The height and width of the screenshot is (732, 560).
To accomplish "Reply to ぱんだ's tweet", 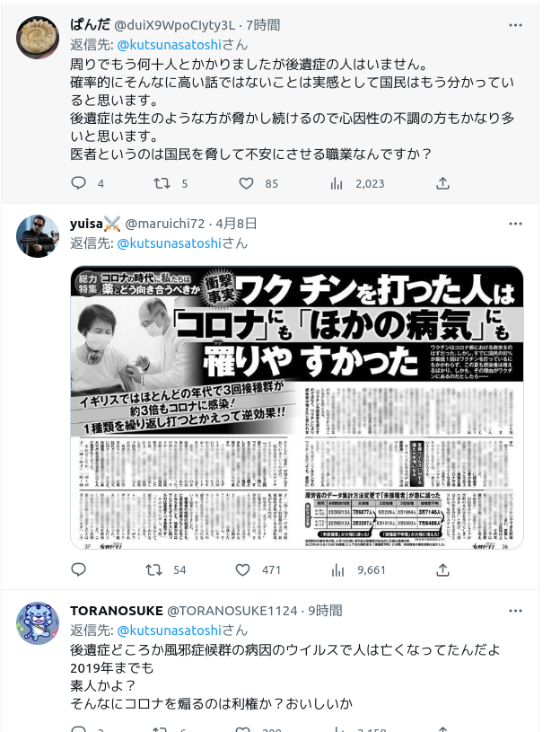I will [x=78, y=183].
